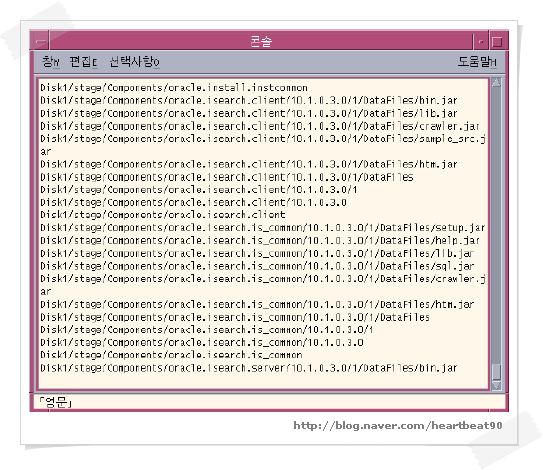Click the is_common sql.jar output line

(x=257, y=266)
